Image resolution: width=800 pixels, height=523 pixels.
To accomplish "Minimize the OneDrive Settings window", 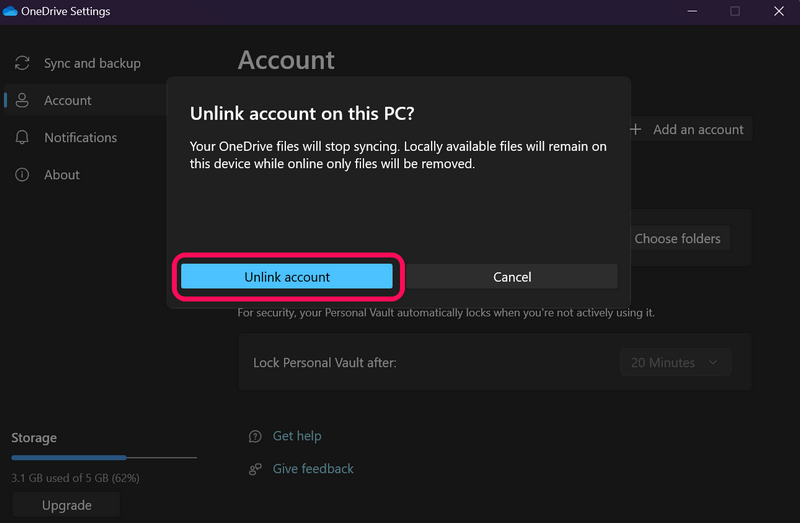I will pyautogui.click(x=691, y=11).
